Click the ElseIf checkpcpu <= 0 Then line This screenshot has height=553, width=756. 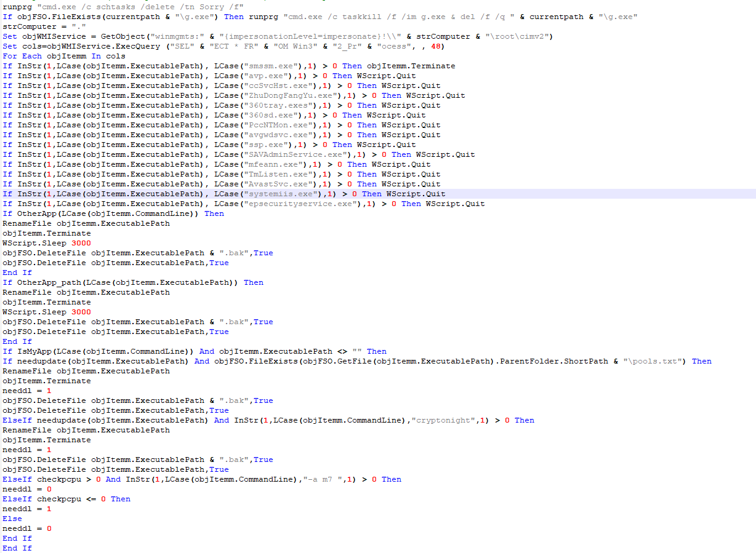pos(66,499)
